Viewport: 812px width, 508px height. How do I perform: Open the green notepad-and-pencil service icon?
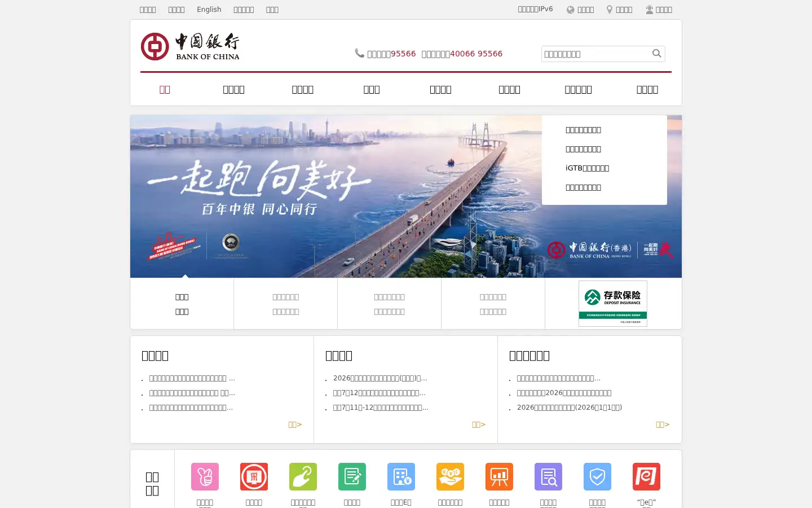352,477
